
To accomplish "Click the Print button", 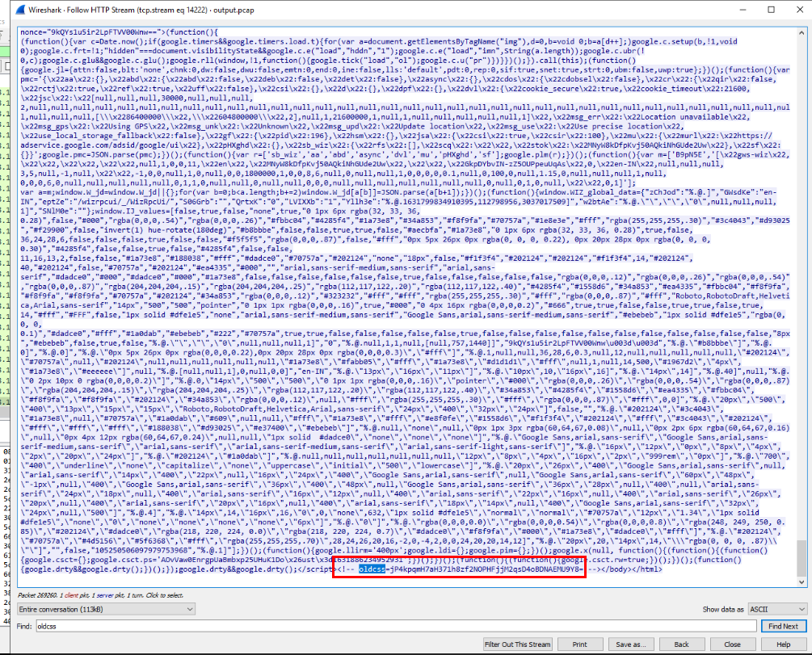I will (x=579, y=645).
